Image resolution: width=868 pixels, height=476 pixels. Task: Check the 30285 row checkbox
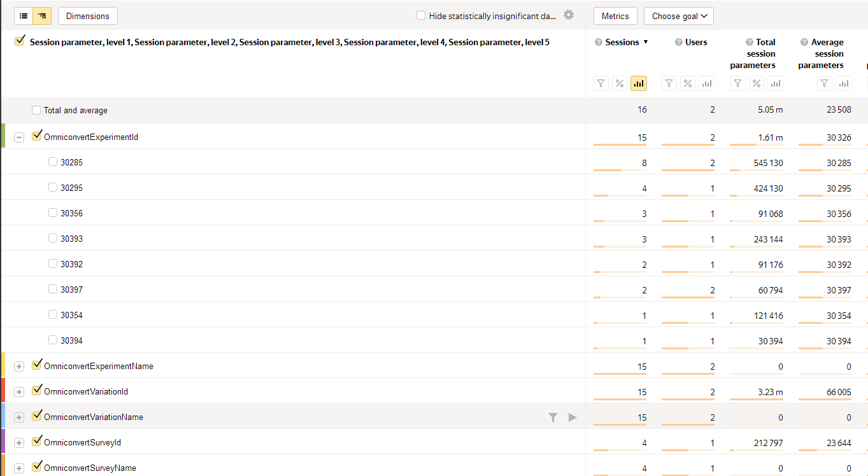point(53,162)
